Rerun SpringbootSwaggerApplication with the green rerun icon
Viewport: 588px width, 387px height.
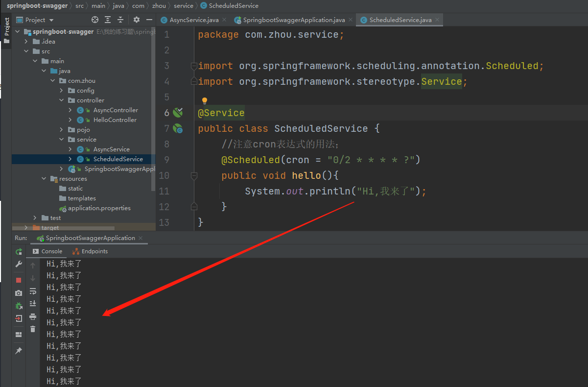click(19, 252)
